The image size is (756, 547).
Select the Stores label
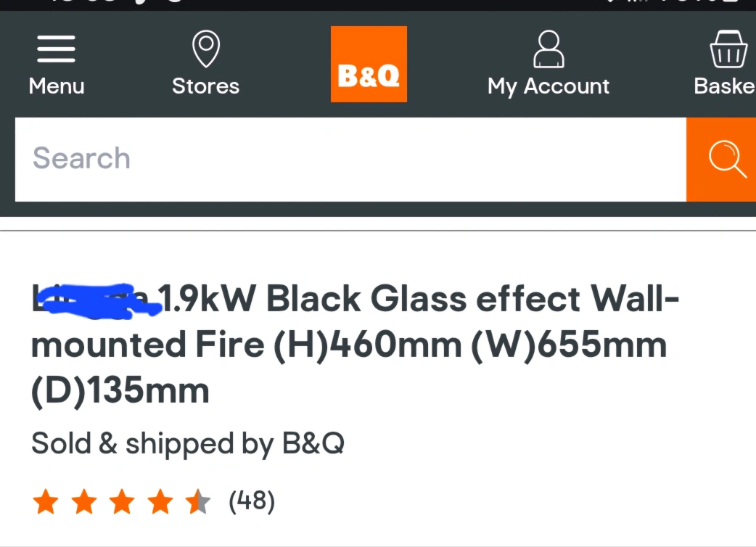[x=206, y=86]
